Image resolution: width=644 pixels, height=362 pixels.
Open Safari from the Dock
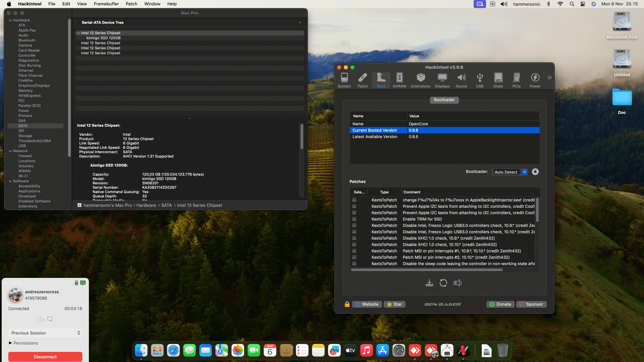pos(173,351)
